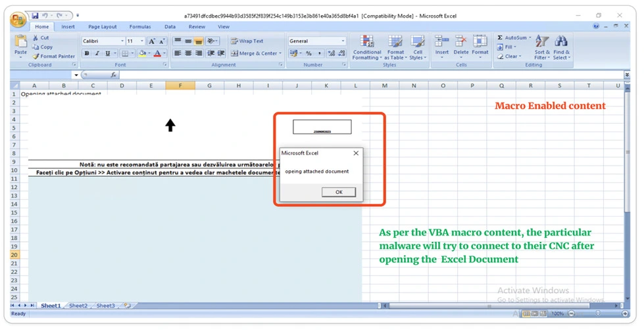Open the Data tab

coord(170,27)
